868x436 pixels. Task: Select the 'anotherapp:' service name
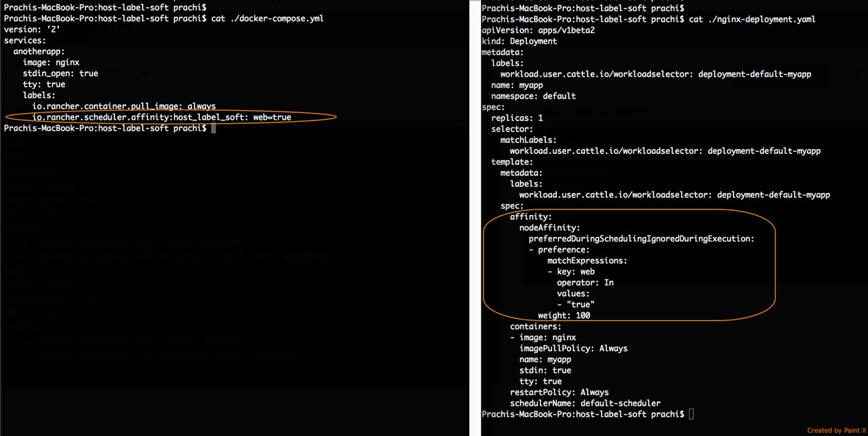coord(39,51)
